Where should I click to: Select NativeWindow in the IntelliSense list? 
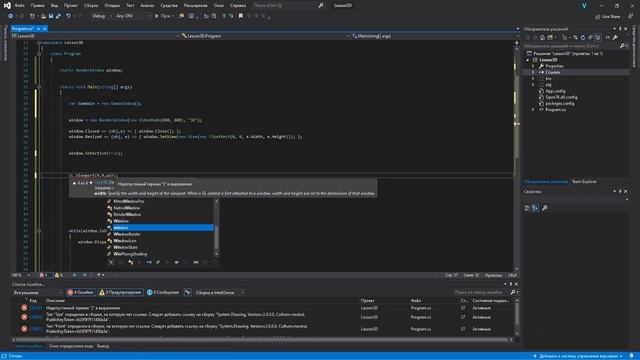pos(127,208)
